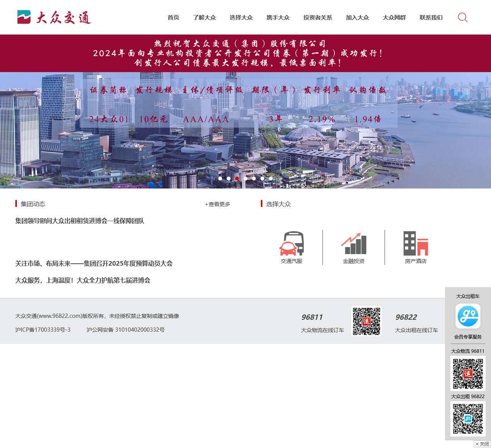Select the fifth carousel slide dot
Viewport: 491px width, 448px height.
(254, 178)
